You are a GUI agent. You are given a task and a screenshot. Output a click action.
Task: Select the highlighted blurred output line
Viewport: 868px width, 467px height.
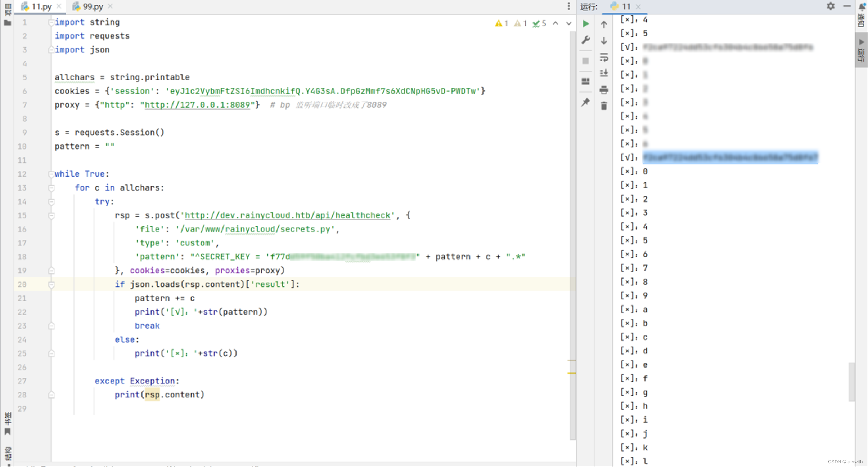[730, 157]
